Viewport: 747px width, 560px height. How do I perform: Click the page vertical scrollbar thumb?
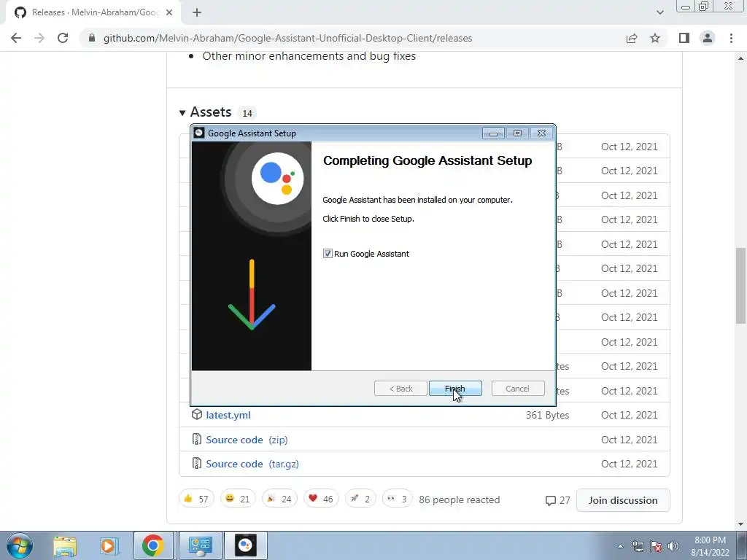pyautogui.click(x=740, y=286)
